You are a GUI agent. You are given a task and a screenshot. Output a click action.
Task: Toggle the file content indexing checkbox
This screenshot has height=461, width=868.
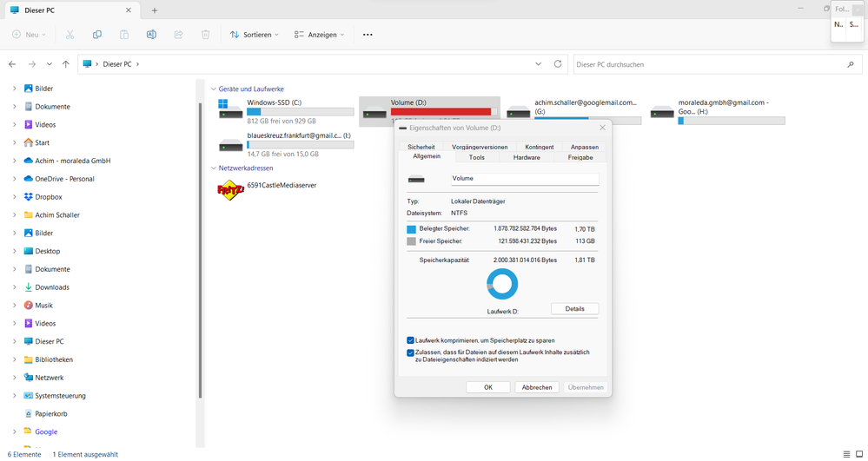410,352
